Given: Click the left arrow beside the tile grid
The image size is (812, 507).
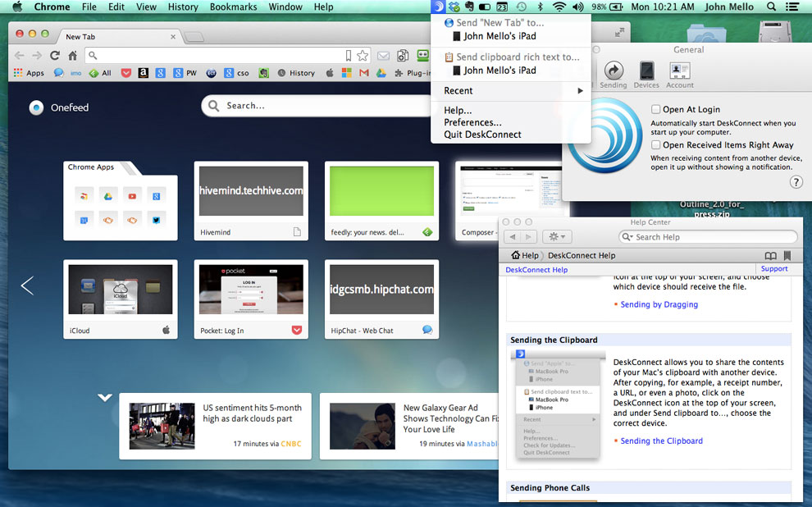Looking at the screenshot, I should (27, 285).
